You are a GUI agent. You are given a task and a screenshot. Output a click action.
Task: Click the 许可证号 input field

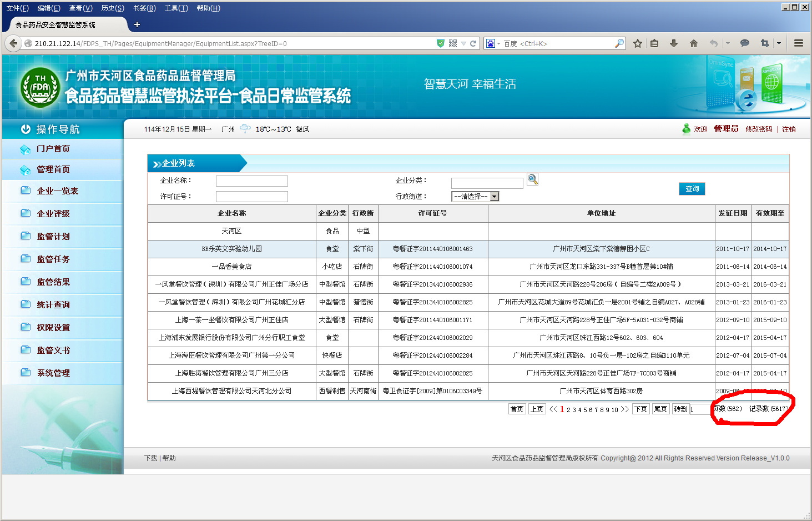[252, 197]
